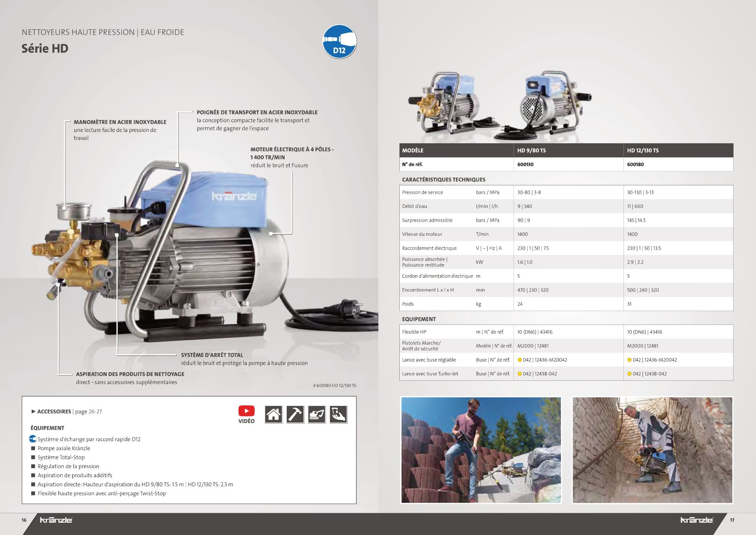756x535 pixels.
Task: Click yellow nozzle dot for HD 9/80 adjustable lance
Action: click(520, 360)
